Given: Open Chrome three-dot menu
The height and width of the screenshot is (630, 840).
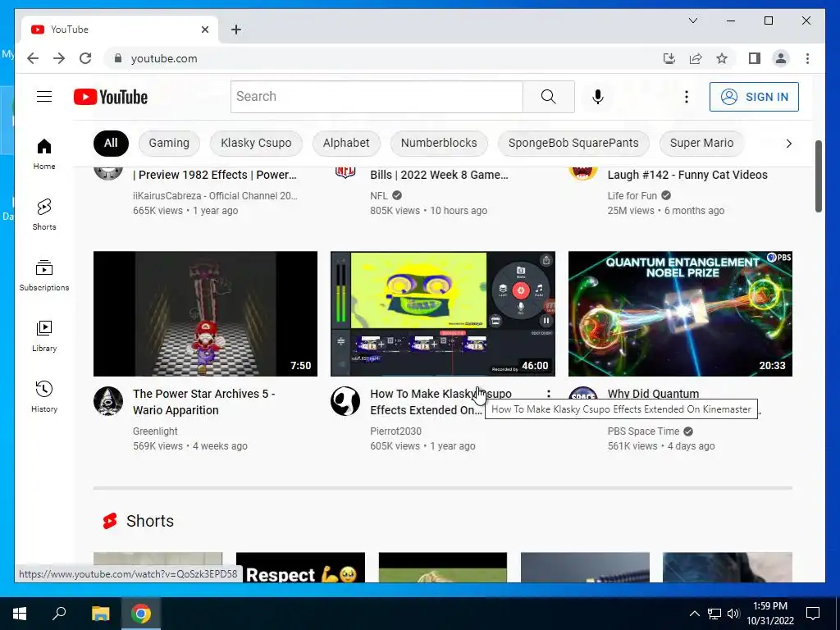Looking at the screenshot, I should [807, 58].
